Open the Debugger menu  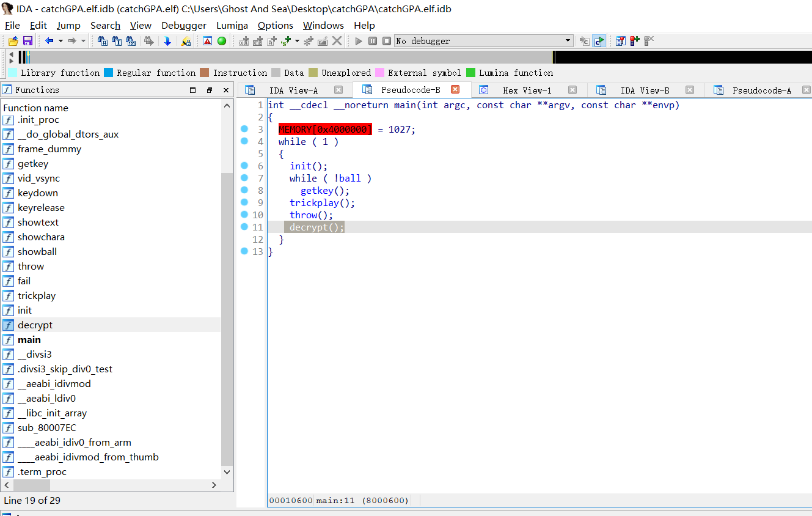tap(184, 26)
